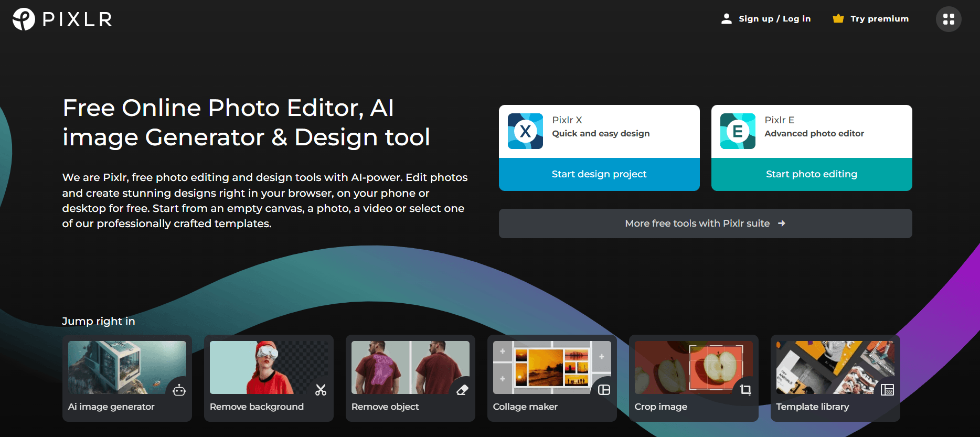The width and height of the screenshot is (980, 437).
Task: Open the Crop image thumbnail
Action: click(694, 367)
